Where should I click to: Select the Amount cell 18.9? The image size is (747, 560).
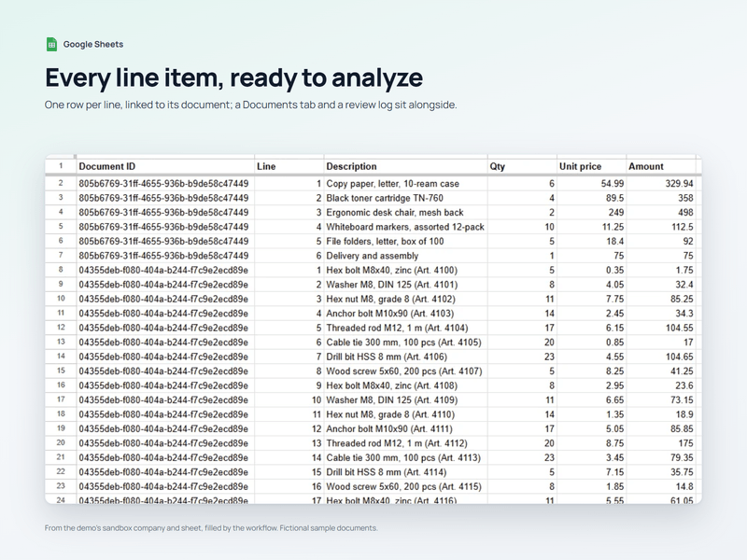[661, 414]
